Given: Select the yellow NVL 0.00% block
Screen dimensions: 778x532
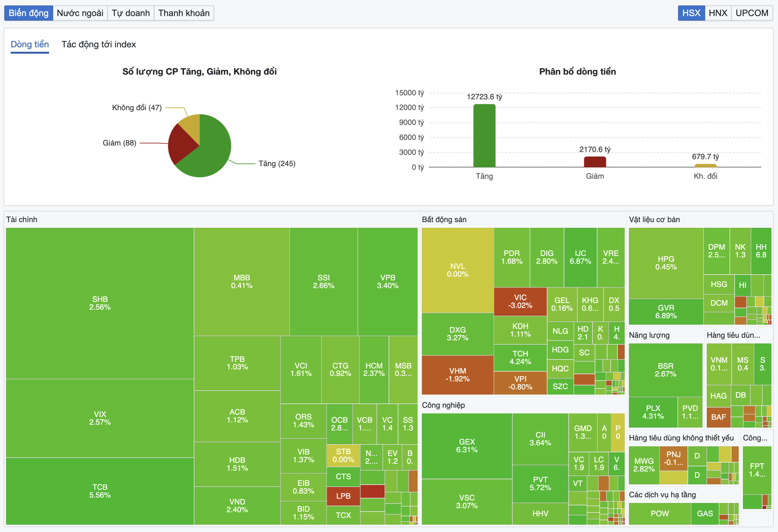Looking at the screenshot, I should click(457, 270).
